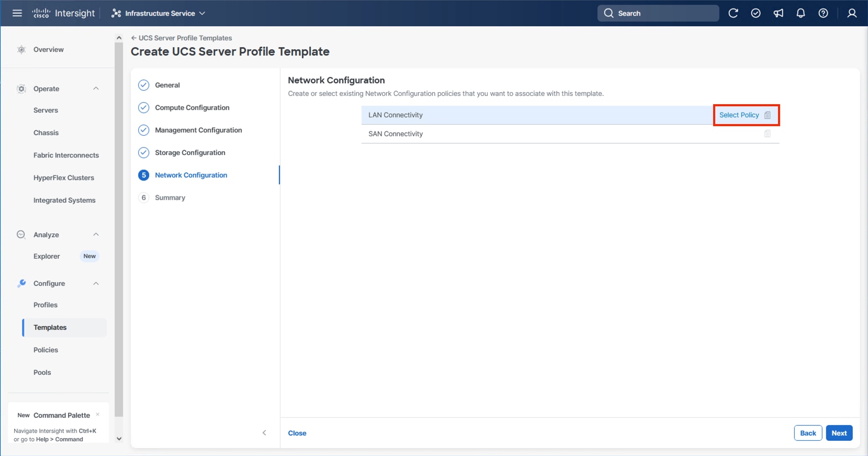Go to Overview in sidebar
This screenshot has height=456, width=868.
[x=49, y=50]
